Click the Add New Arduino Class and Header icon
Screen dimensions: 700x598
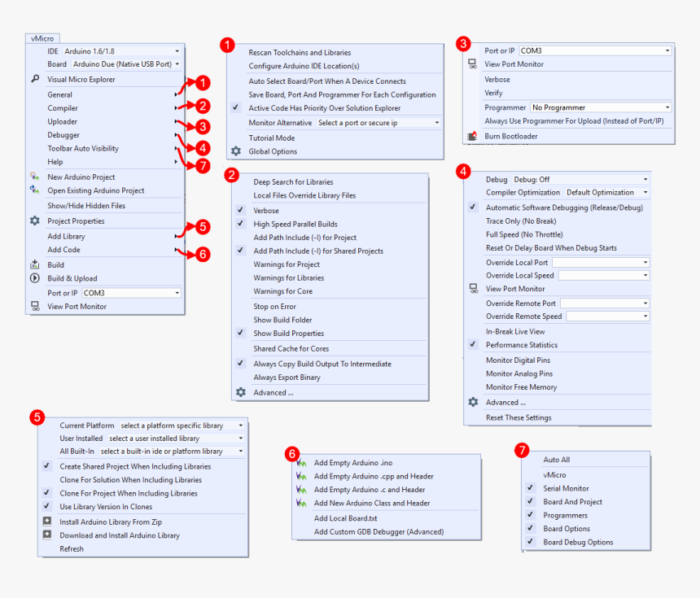coord(302,503)
